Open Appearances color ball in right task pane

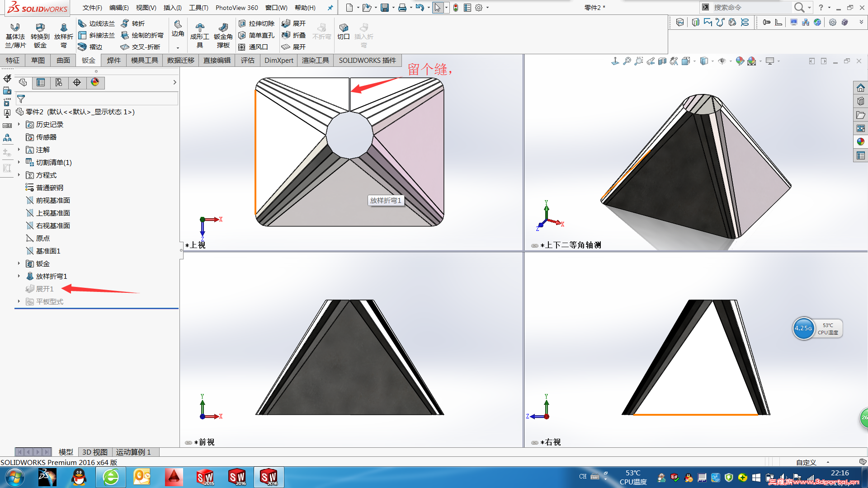pos(860,142)
